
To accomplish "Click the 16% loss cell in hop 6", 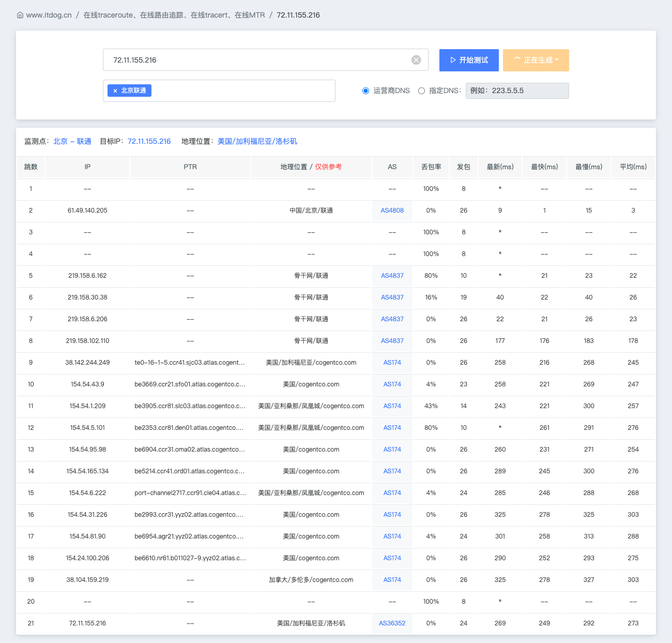I will tap(431, 297).
